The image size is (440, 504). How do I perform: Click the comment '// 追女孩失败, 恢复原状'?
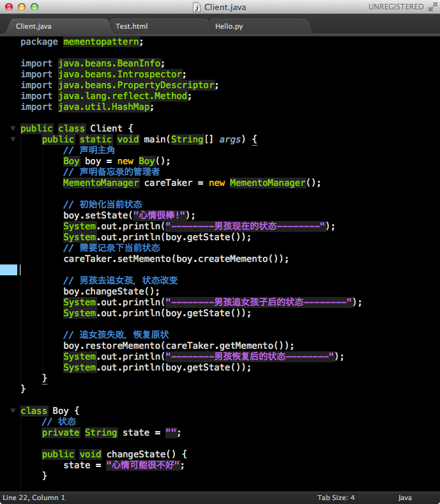click(x=116, y=335)
